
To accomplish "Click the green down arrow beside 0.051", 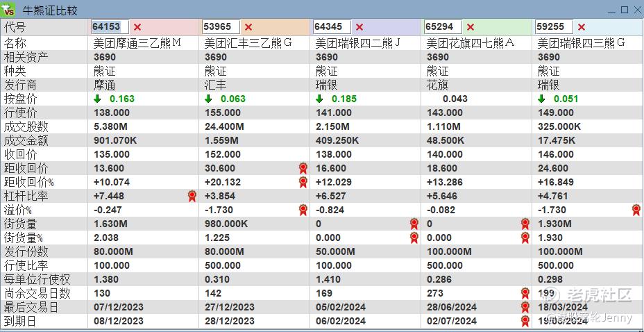I will (x=541, y=99).
